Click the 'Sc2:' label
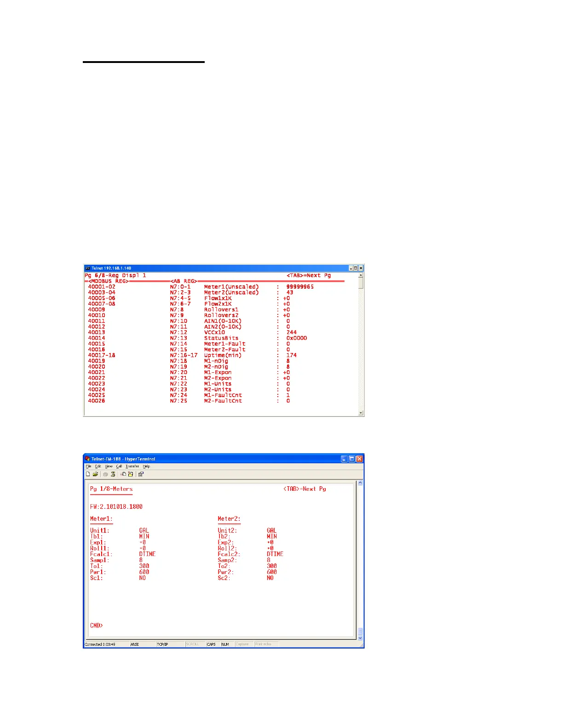 point(224,578)
